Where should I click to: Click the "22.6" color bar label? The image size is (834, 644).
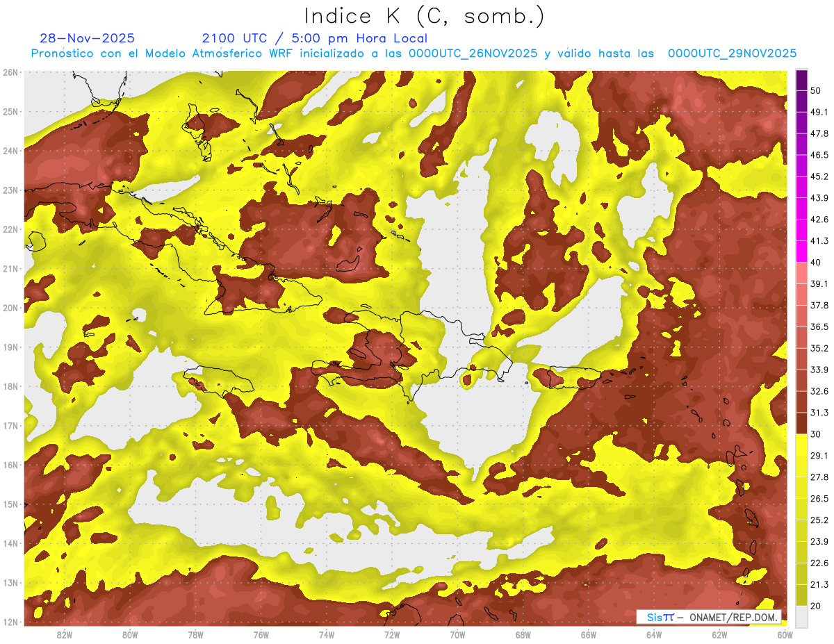click(819, 563)
